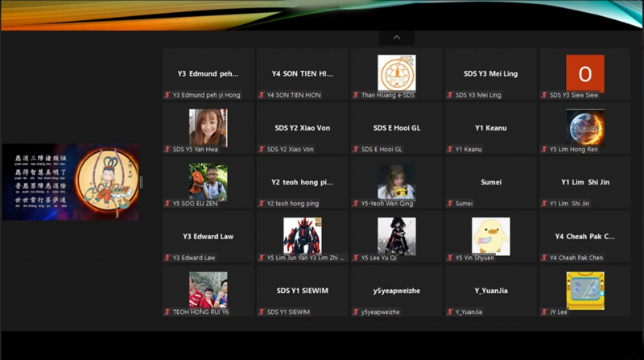Click the muted mic icon beside Y1 Keanu's name
644x360 pixels.
450,150
